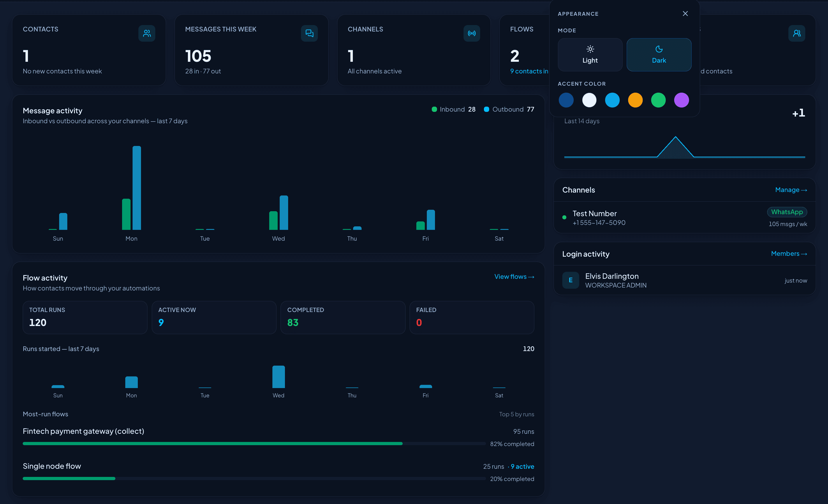Click the '82% completed' label
The width and height of the screenshot is (828, 504).
coord(512,444)
